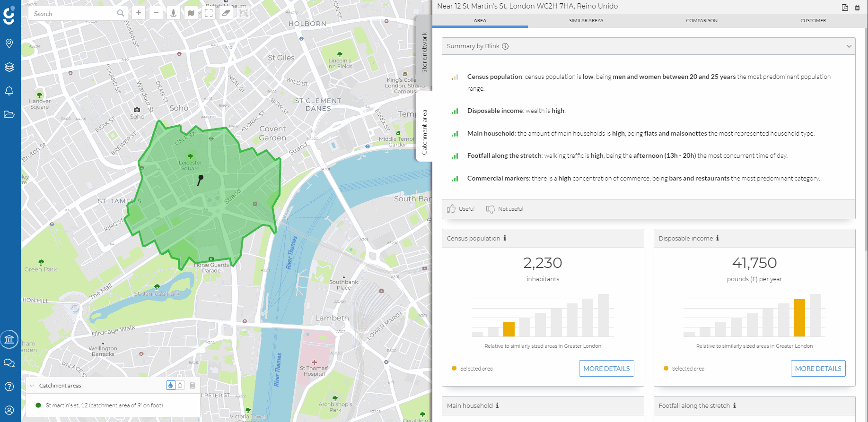Click More Details under Disposable income
Screen dimensions: 868x422
(818, 369)
